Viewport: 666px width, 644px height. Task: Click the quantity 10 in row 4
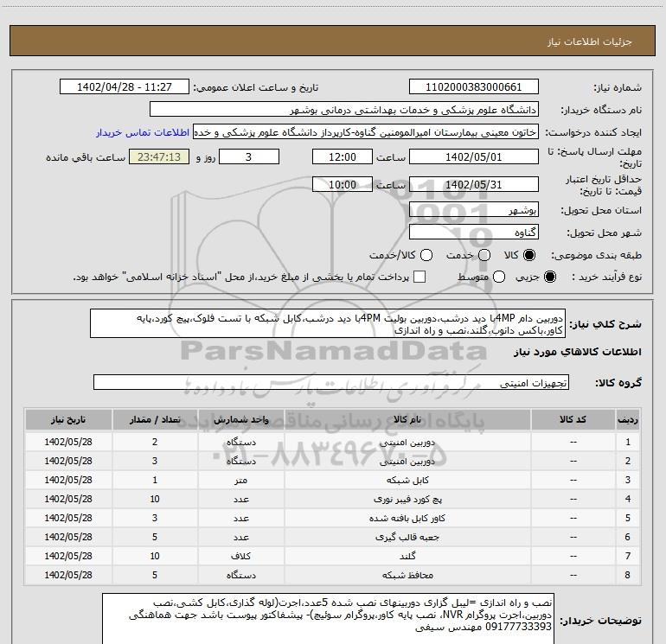[155, 500]
